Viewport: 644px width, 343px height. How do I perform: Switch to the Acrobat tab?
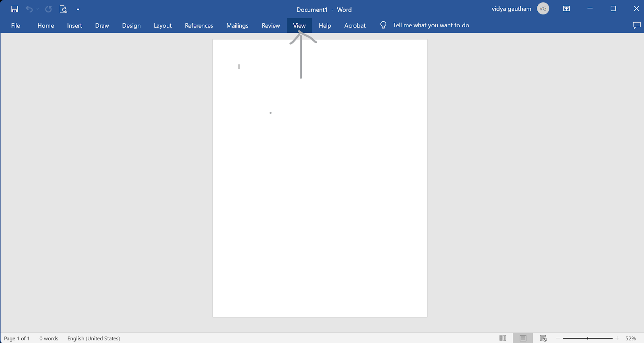355,25
